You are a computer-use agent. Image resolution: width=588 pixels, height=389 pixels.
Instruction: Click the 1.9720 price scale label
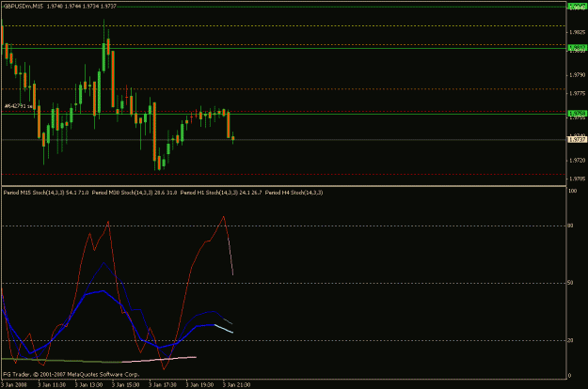577,161
